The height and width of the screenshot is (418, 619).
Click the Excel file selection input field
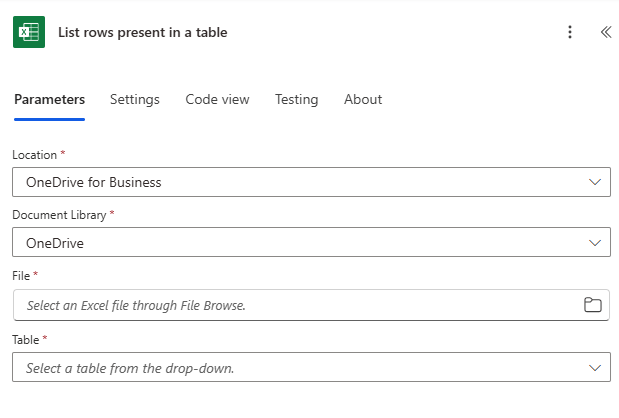tap(311, 305)
